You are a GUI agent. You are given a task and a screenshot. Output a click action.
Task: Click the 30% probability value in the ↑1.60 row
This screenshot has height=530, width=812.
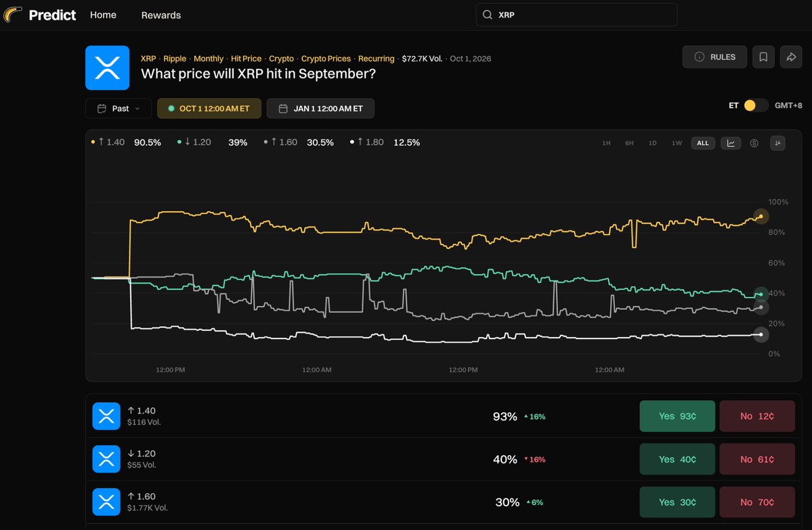coord(507,502)
